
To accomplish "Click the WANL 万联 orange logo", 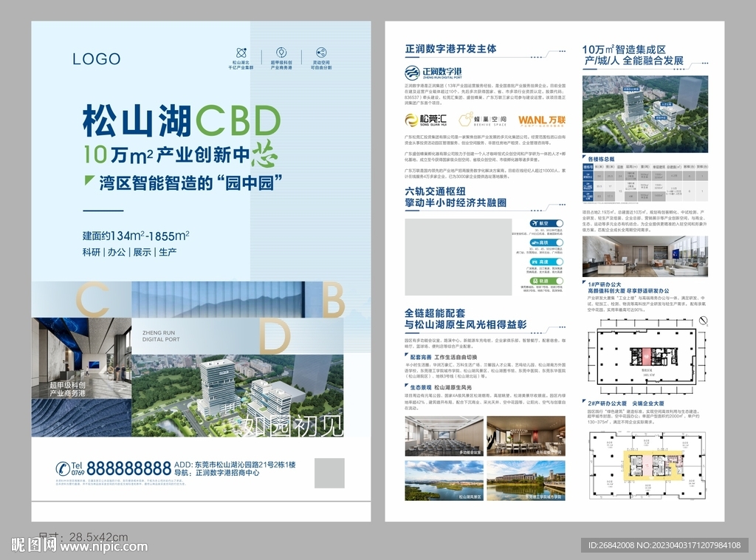I will coord(541,120).
